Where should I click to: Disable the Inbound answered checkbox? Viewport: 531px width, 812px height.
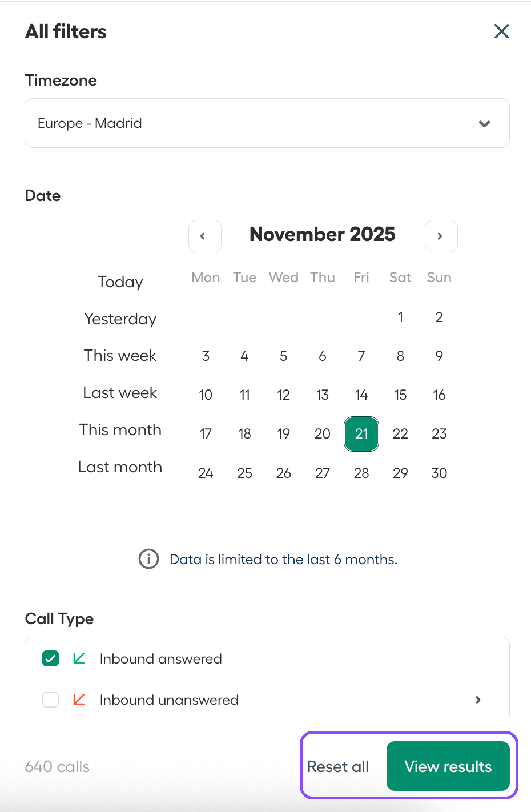point(50,658)
